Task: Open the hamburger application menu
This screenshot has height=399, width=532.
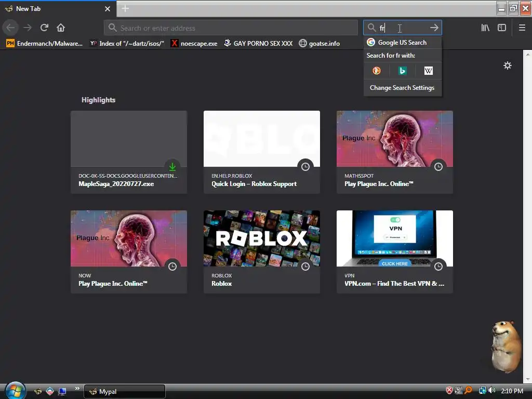Action: 522,28
